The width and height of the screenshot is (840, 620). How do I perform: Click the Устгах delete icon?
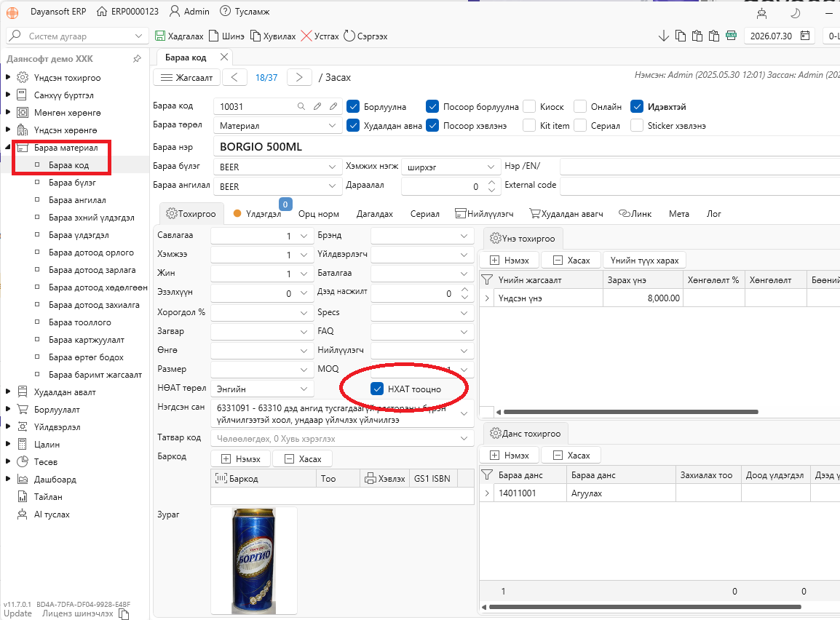click(x=306, y=36)
